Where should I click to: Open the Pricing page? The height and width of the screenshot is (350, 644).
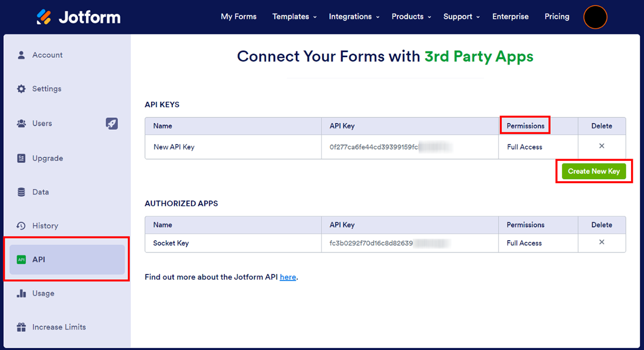557,17
